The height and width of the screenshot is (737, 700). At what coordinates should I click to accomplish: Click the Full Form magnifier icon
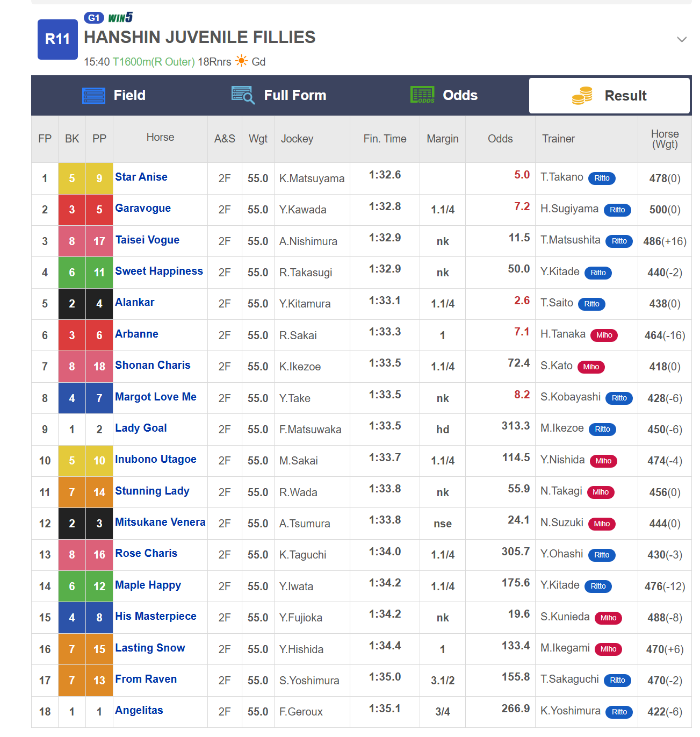[x=243, y=95]
